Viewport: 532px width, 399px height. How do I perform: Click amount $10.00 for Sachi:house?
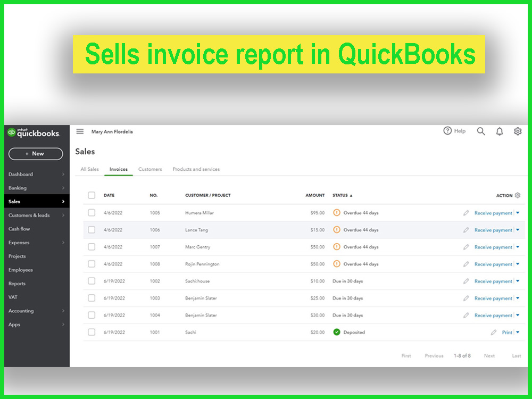[x=317, y=281]
